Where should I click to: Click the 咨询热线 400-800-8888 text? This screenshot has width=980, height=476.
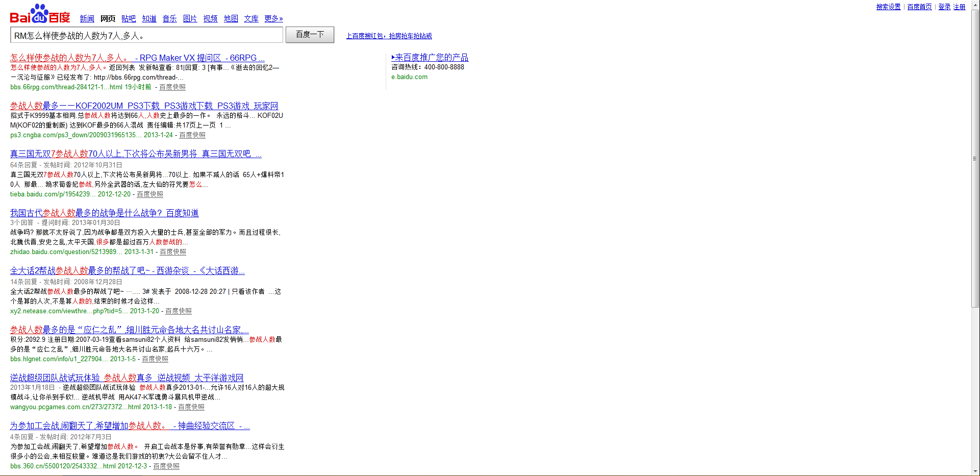tap(428, 67)
